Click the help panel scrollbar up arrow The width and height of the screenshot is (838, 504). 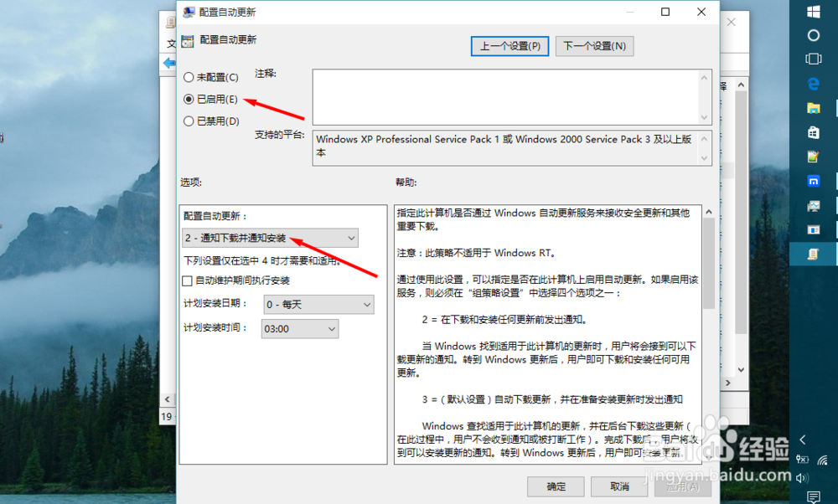[709, 212]
